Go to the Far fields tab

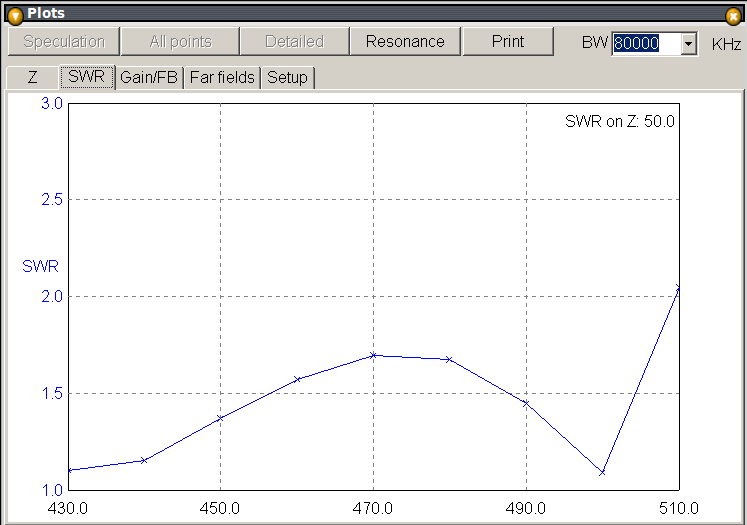[222, 78]
